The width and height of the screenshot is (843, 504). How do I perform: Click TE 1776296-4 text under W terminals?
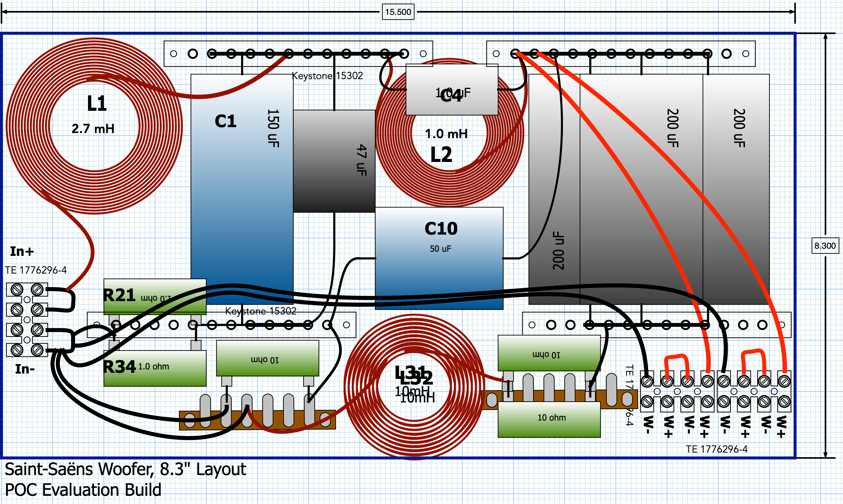[x=717, y=449]
